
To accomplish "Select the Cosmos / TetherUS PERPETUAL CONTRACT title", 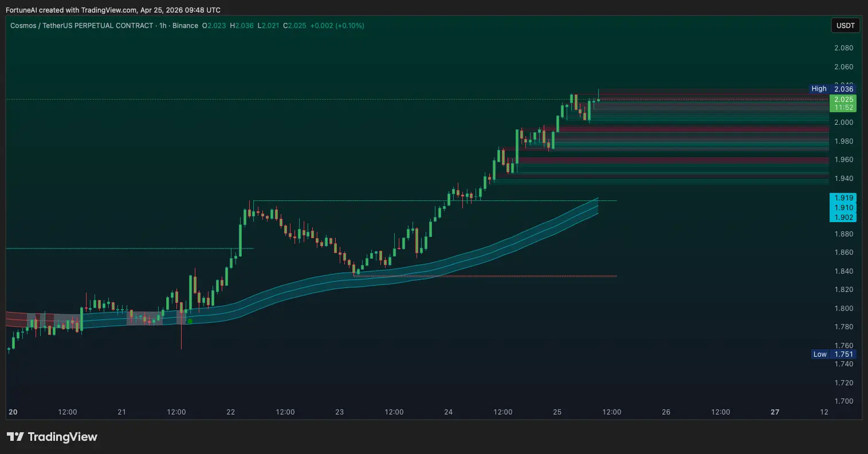I will (81, 26).
